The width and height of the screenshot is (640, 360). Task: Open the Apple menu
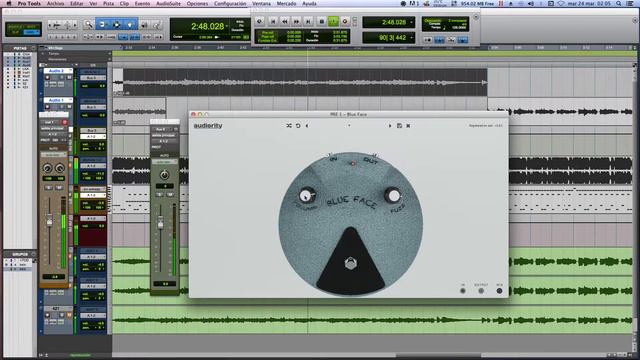9,3
